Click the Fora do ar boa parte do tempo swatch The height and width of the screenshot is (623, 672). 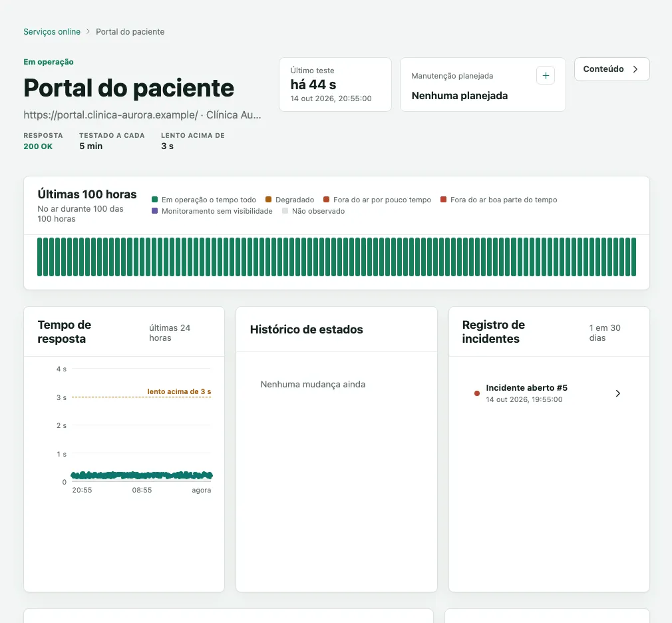click(x=444, y=200)
